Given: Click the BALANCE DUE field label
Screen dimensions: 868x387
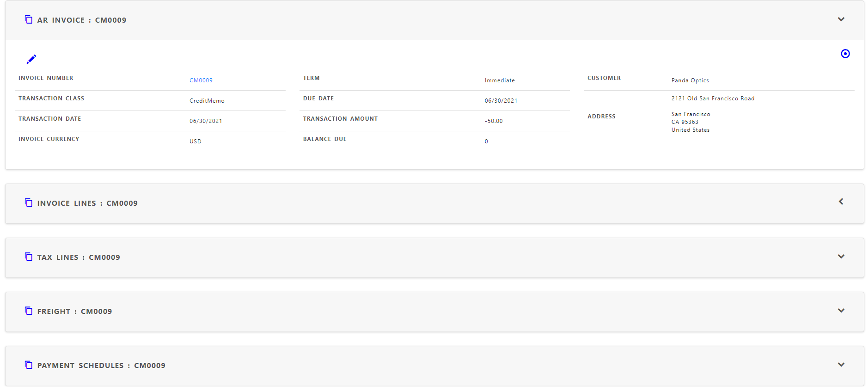Looking at the screenshot, I should pyautogui.click(x=325, y=139).
